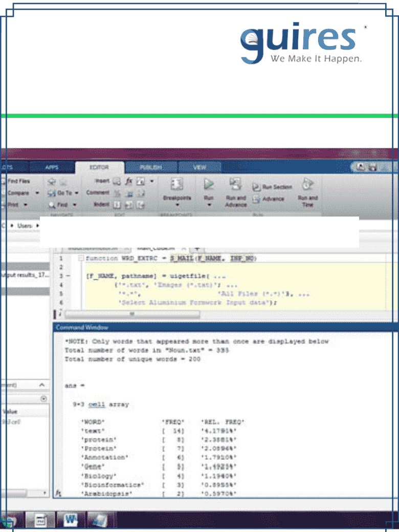Open the Run dropdown arrow
The width and height of the screenshot is (399, 532).
[209, 205]
